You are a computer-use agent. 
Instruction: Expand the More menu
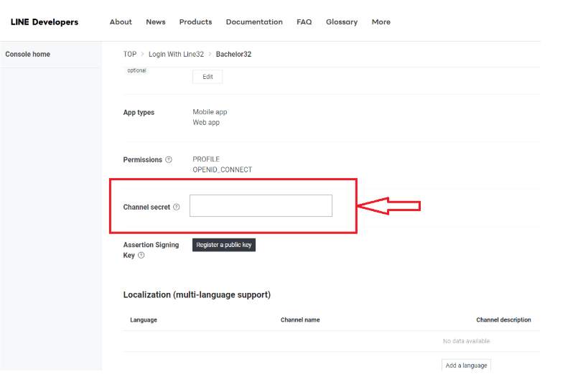click(381, 22)
